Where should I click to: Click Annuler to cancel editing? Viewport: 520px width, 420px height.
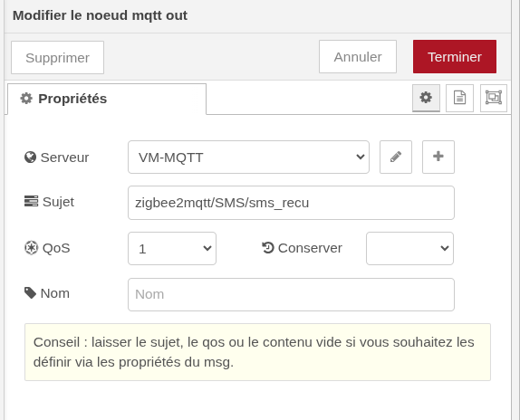358,57
